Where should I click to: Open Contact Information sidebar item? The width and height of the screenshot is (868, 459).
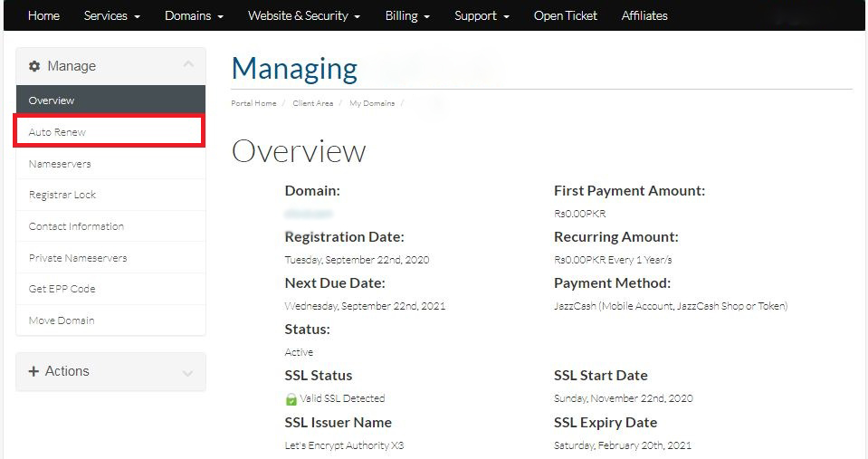point(76,226)
